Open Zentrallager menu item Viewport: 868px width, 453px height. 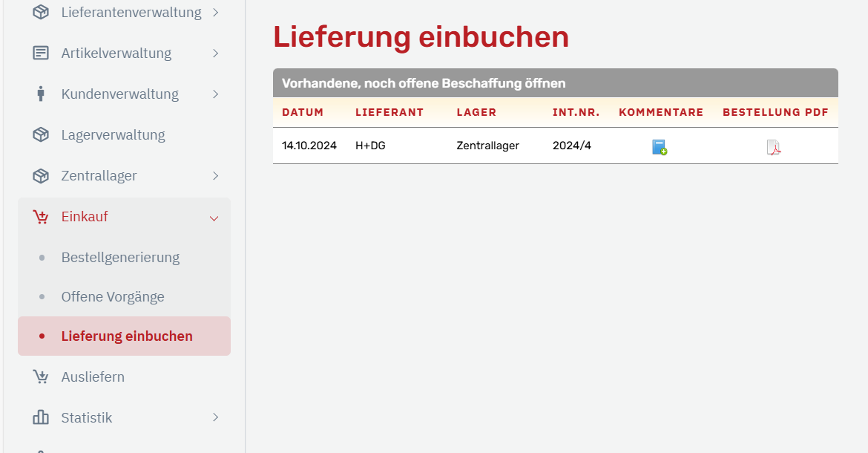tap(99, 175)
